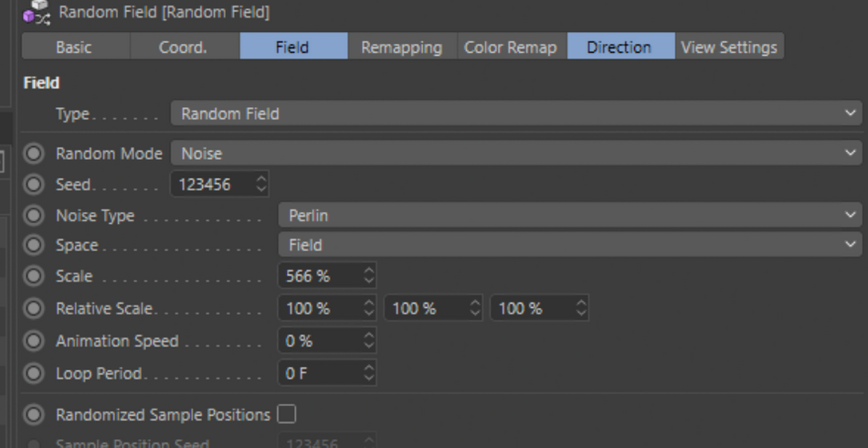Click the Noise Type label

point(95,216)
